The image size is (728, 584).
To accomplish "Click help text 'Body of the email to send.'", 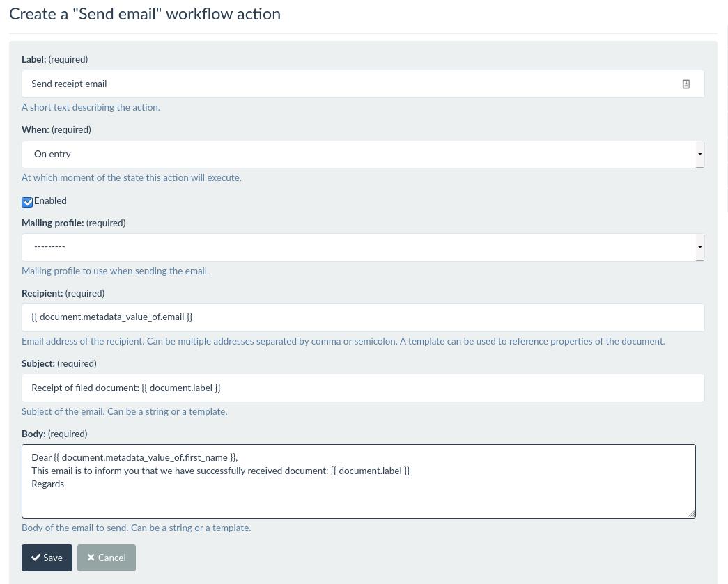I will (x=75, y=528).
